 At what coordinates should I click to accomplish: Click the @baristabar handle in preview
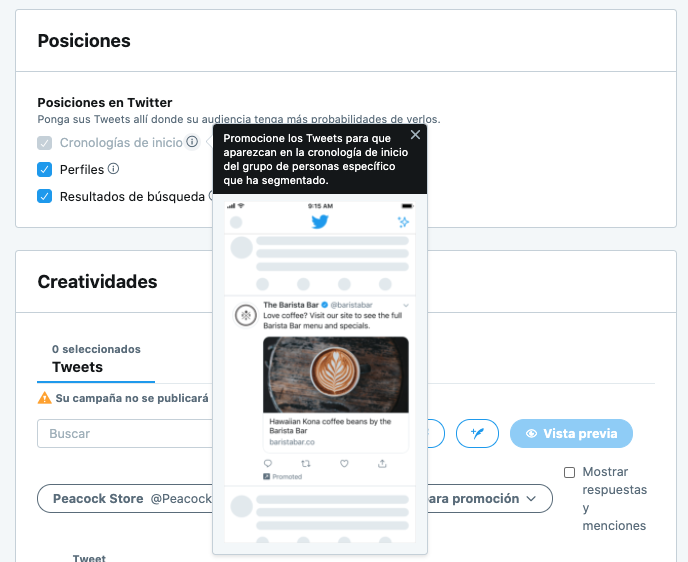351,304
